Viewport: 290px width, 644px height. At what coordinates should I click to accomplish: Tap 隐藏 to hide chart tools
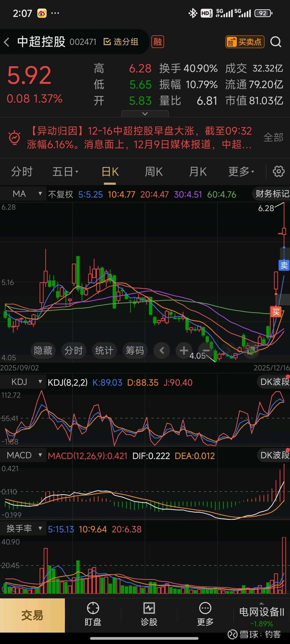pos(43,350)
